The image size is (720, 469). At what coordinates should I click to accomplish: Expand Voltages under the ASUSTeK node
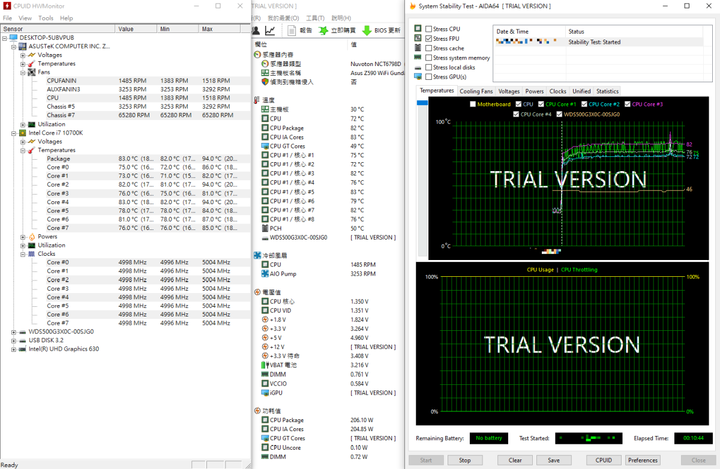(23, 56)
